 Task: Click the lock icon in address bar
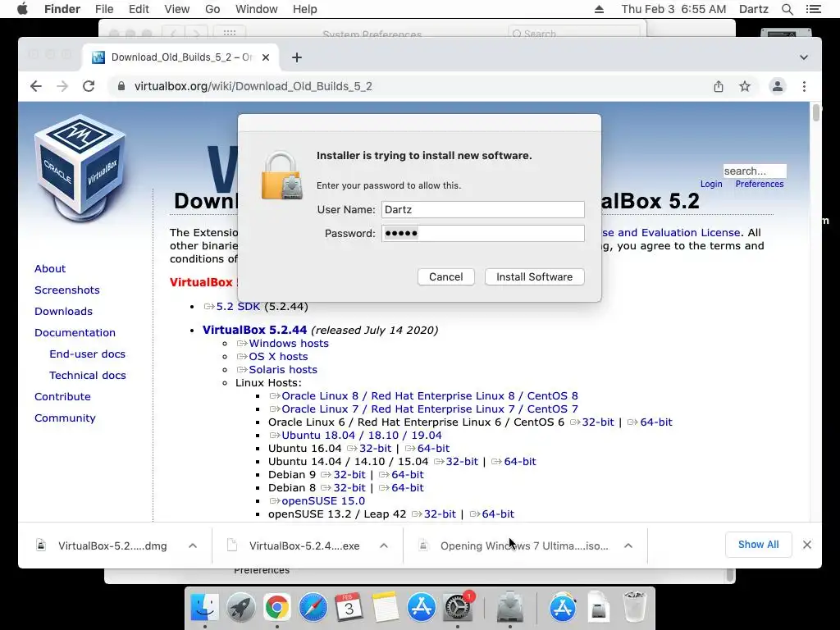[121, 86]
